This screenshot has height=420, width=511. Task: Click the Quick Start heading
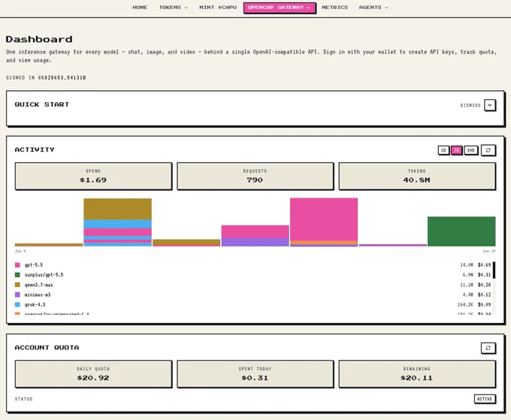(x=42, y=104)
